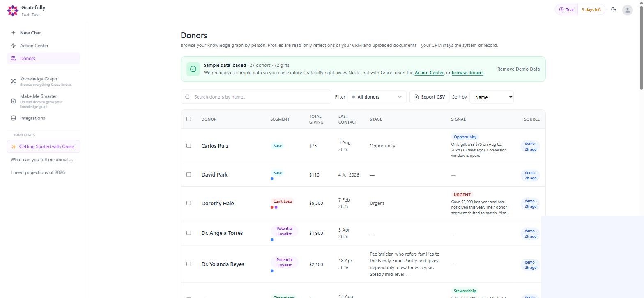This screenshot has width=644, height=298.
Task: Click the Trial badge
Action: pyautogui.click(x=566, y=9)
